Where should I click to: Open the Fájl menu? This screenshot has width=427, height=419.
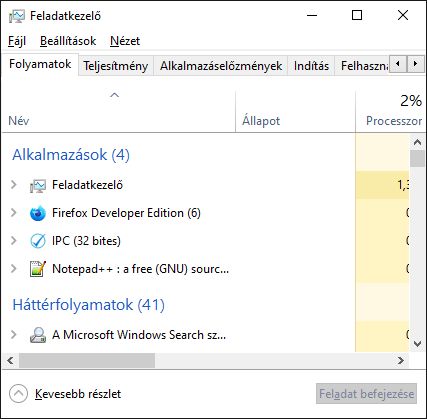point(17,41)
